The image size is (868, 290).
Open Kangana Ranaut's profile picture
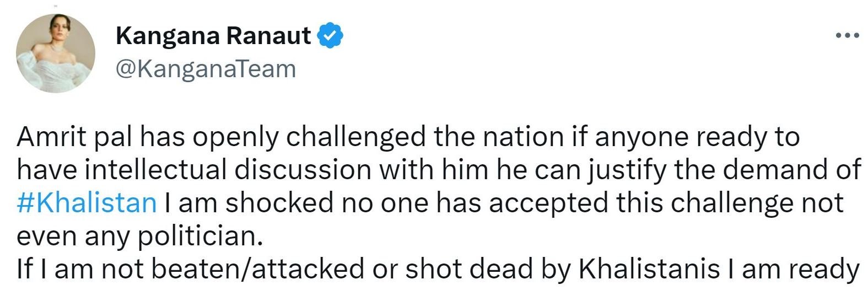pyautogui.click(x=56, y=53)
